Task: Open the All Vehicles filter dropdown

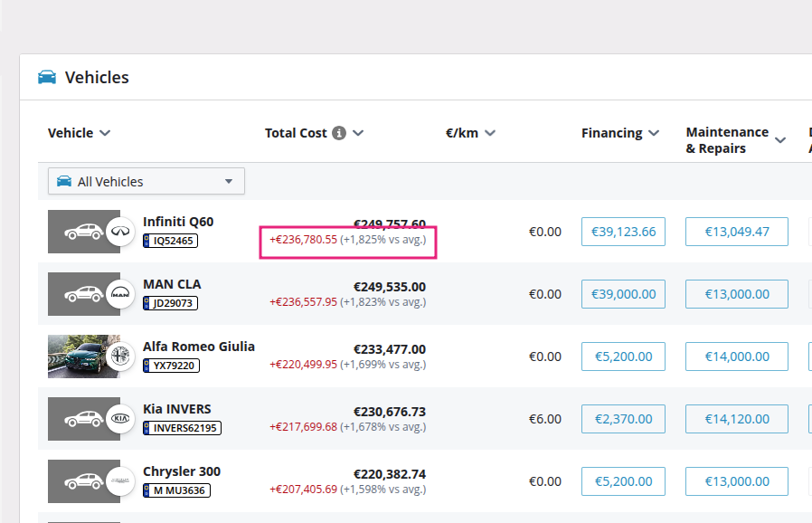Action: pos(146,181)
